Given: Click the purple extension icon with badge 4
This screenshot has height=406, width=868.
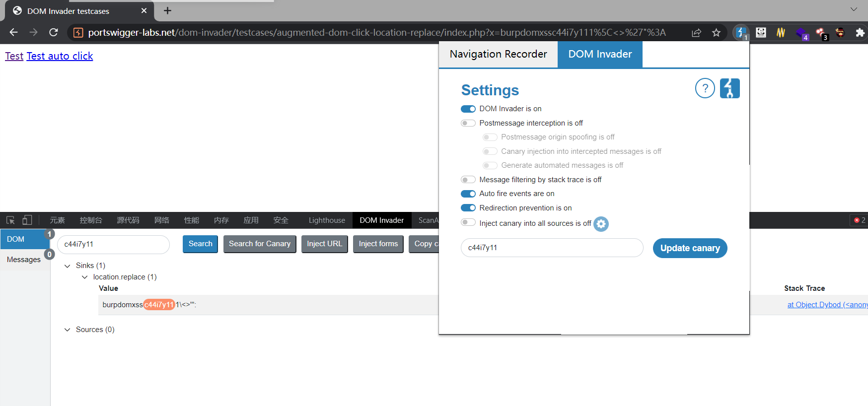Looking at the screenshot, I should tap(801, 33).
